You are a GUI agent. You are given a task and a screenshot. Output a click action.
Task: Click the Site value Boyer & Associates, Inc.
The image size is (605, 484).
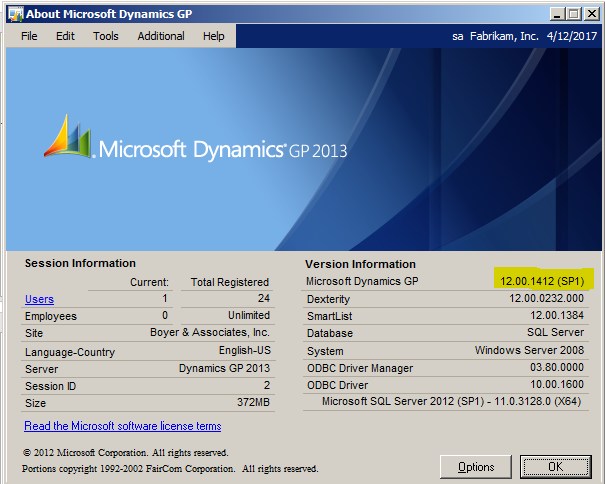(210, 332)
